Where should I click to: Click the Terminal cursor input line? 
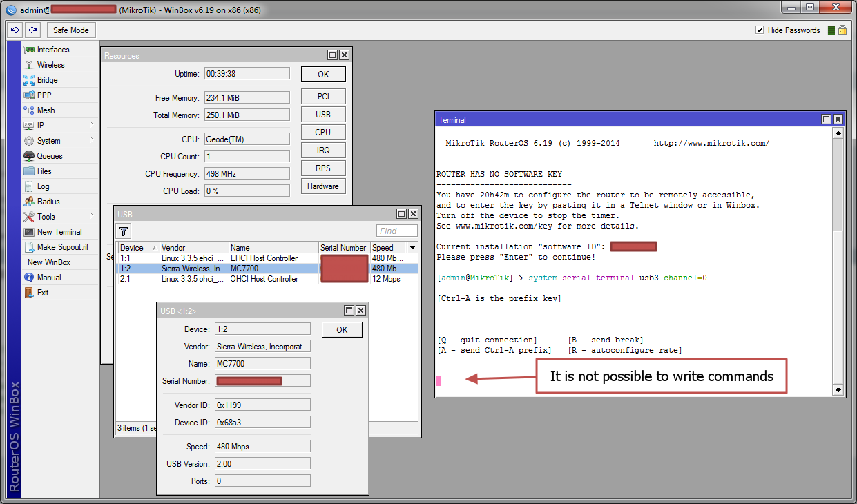point(439,380)
